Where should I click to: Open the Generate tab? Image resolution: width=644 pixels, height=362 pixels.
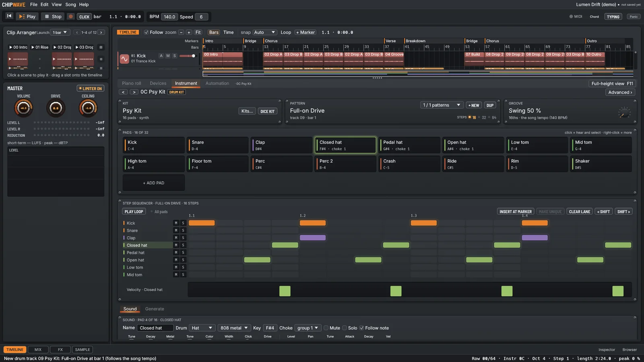pyautogui.click(x=155, y=309)
